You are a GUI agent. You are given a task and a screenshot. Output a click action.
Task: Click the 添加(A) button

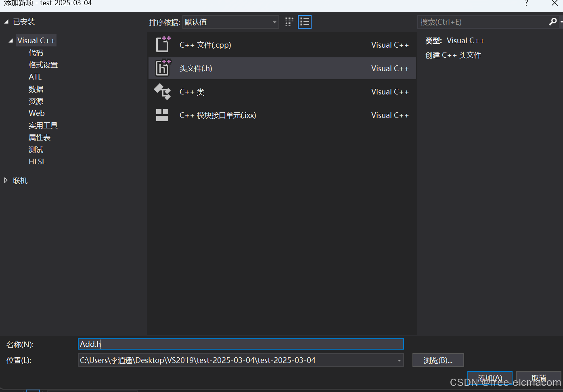point(490,378)
